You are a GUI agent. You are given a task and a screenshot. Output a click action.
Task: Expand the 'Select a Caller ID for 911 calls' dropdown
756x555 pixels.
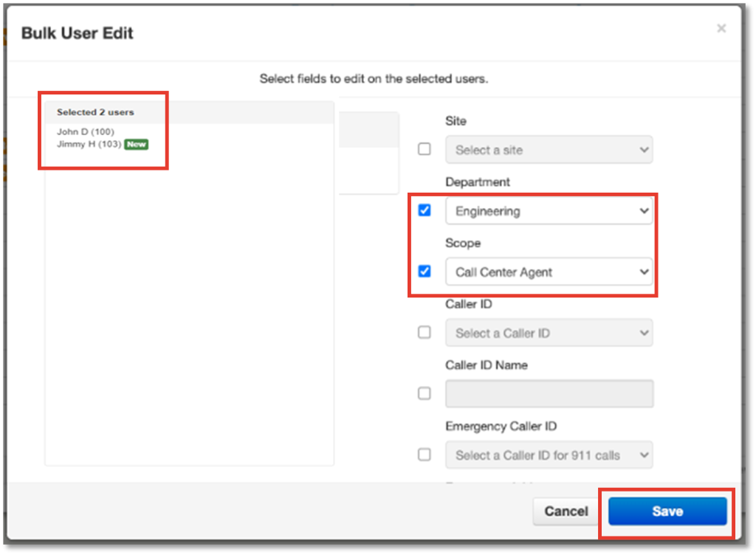549,455
